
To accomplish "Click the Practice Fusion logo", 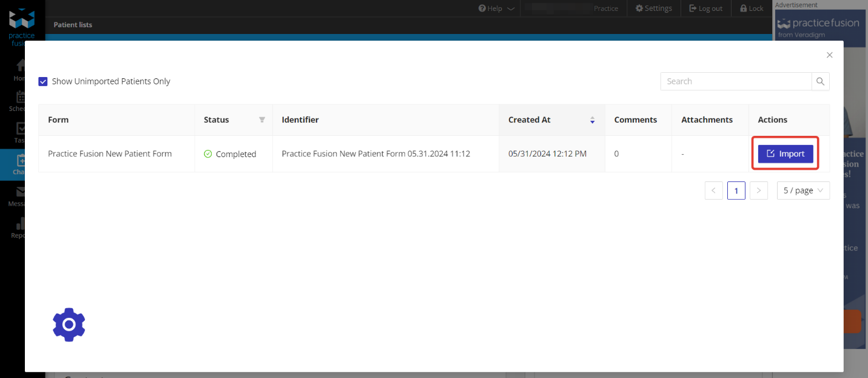I will [22, 24].
